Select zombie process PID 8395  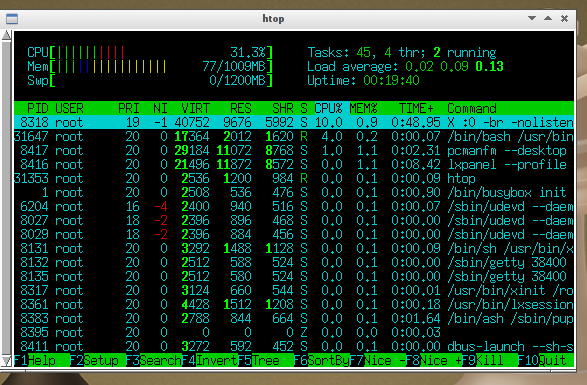click(x=294, y=333)
